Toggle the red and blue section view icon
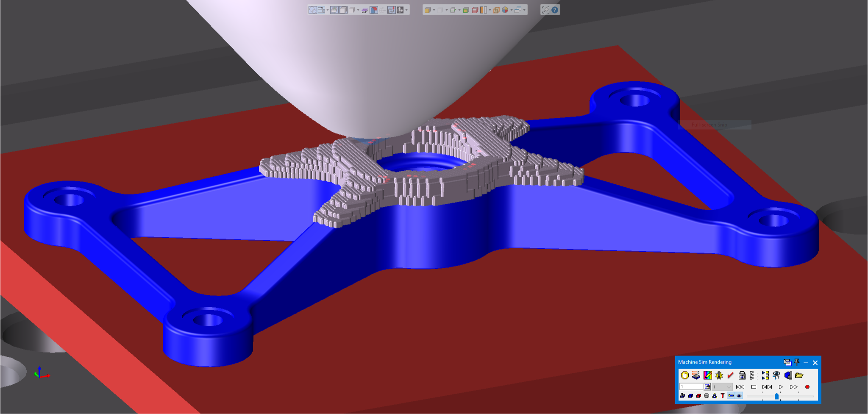This screenshot has width=868, height=414. point(374,10)
